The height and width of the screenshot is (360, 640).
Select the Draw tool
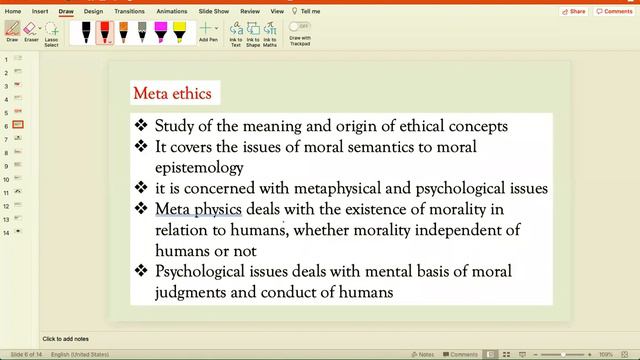(12, 32)
